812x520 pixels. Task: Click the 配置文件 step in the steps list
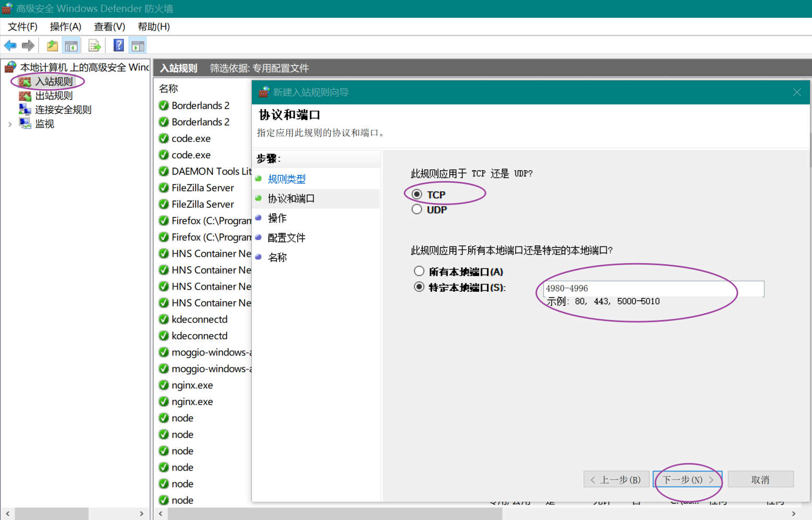(286, 238)
